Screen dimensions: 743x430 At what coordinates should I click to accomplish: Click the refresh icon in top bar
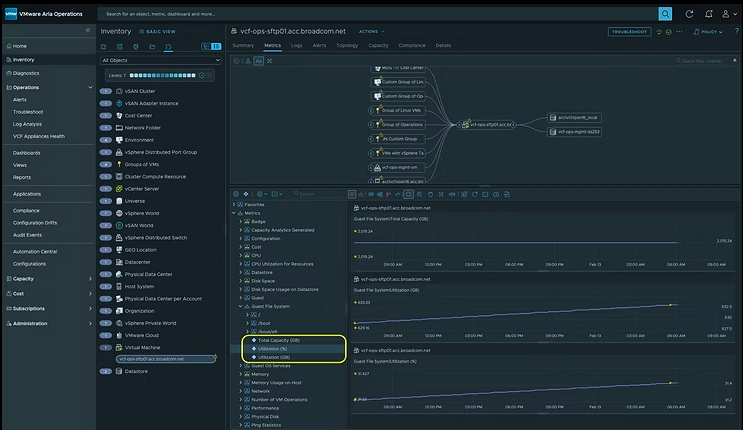point(688,14)
